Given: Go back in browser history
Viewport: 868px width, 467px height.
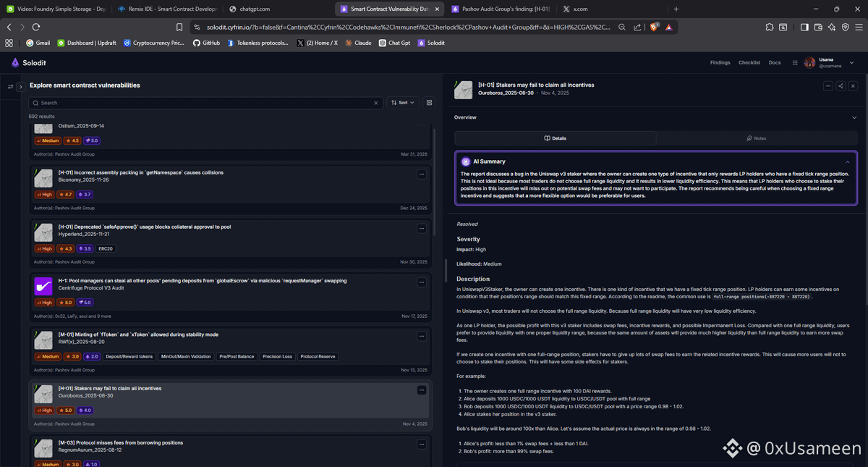Looking at the screenshot, I should point(9,27).
